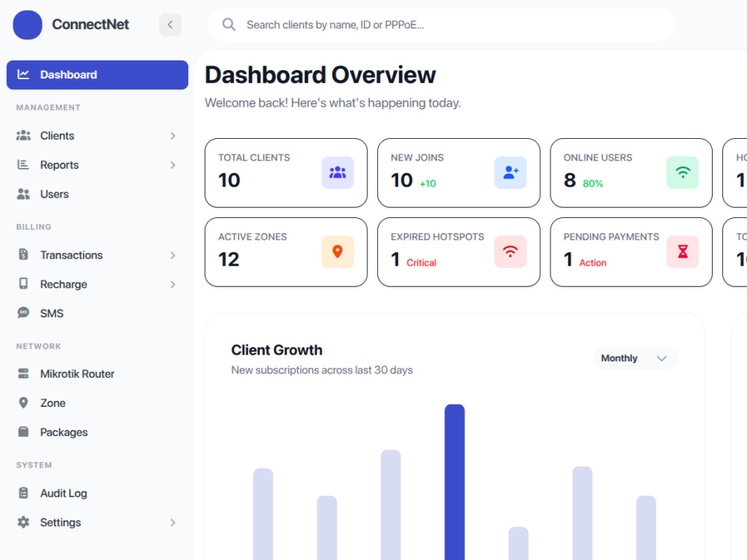Expand the Settings submenu chevron
The image size is (747, 560).
[x=173, y=523]
